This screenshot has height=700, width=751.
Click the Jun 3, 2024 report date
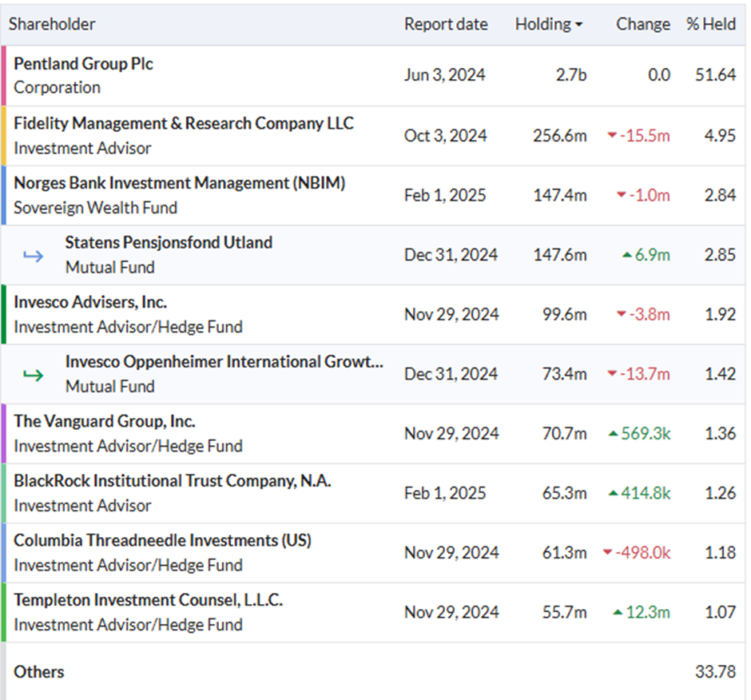pyautogui.click(x=444, y=75)
